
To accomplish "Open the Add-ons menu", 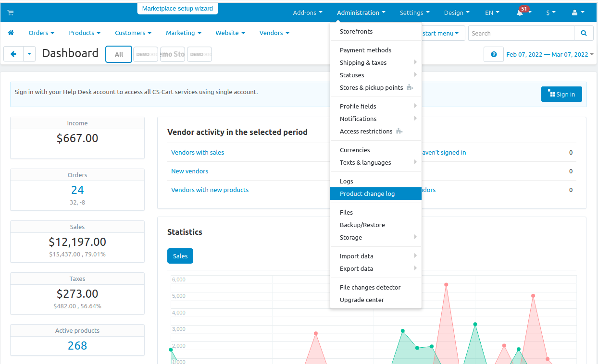I will pos(308,13).
